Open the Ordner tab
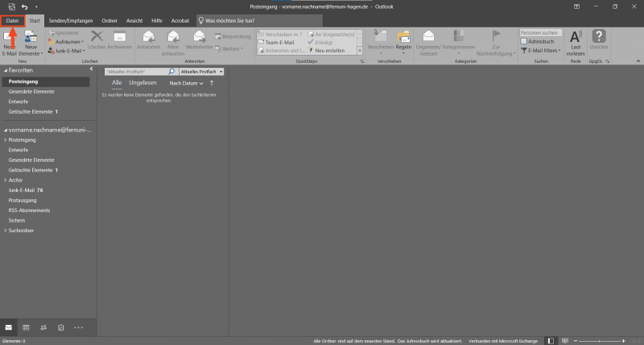644x345 pixels. (x=109, y=21)
